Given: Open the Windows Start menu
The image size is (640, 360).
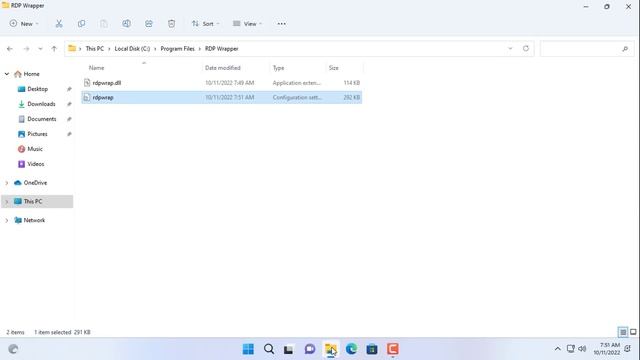Looking at the screenshot, I should point(248,349).
